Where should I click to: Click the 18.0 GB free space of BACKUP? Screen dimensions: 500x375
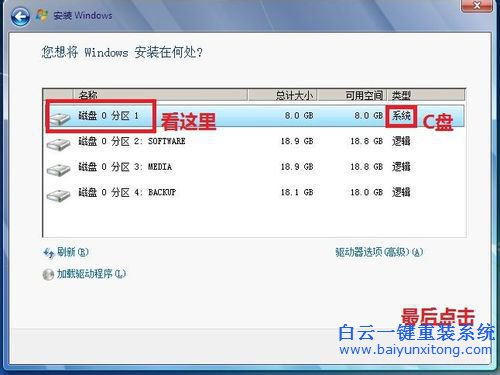point(367,192)
